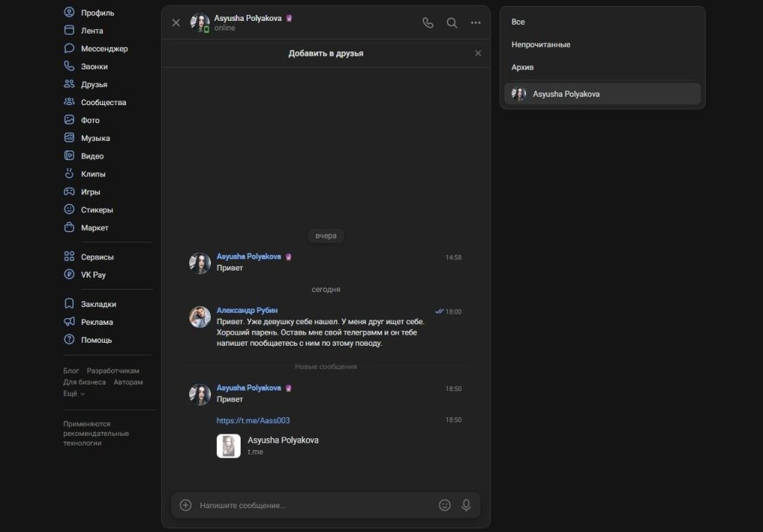Expand the Ещё footer dropdown
This screenshot has width=763, height=532.
click(x=74, y=393)
